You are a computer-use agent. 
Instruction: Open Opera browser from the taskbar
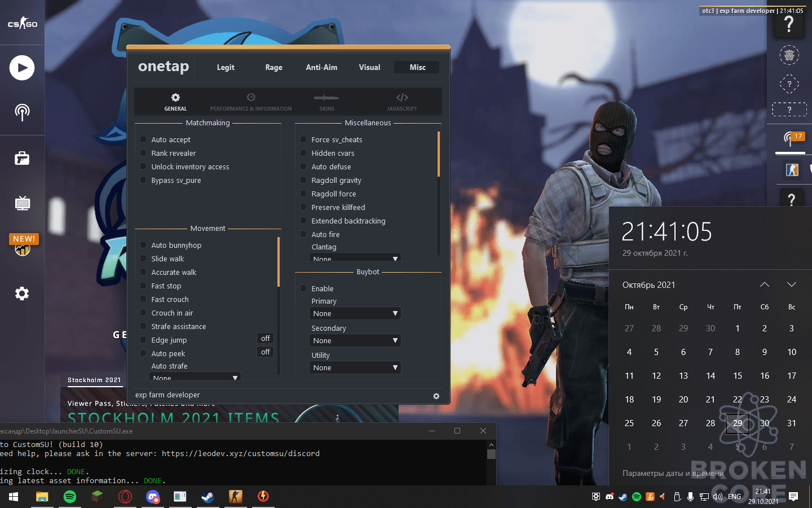125,497
